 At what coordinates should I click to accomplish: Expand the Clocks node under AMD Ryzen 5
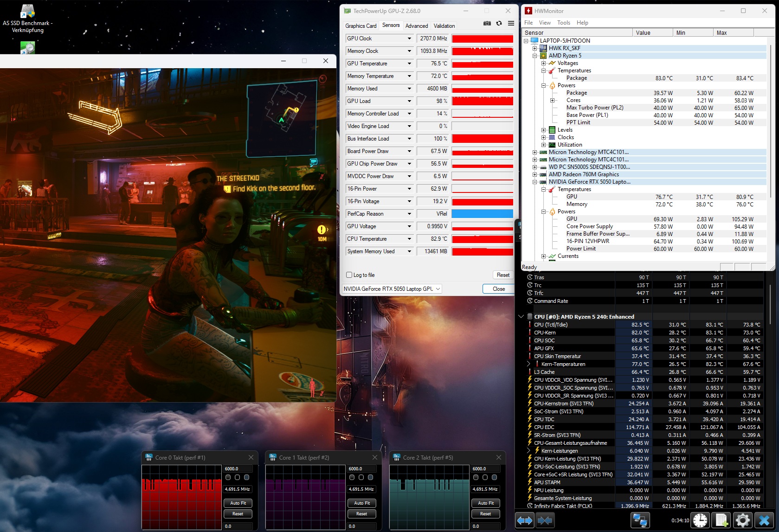[x=544, y=137]
